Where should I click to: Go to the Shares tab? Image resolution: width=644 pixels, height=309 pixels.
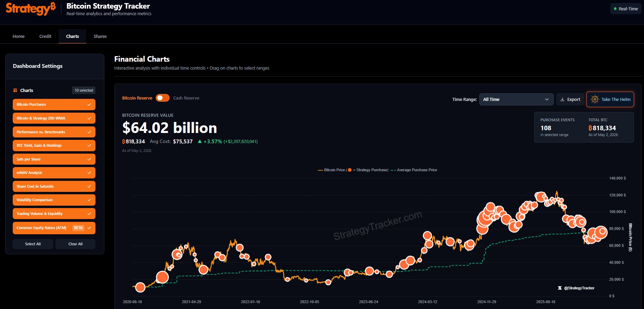(x=100, y=37)
